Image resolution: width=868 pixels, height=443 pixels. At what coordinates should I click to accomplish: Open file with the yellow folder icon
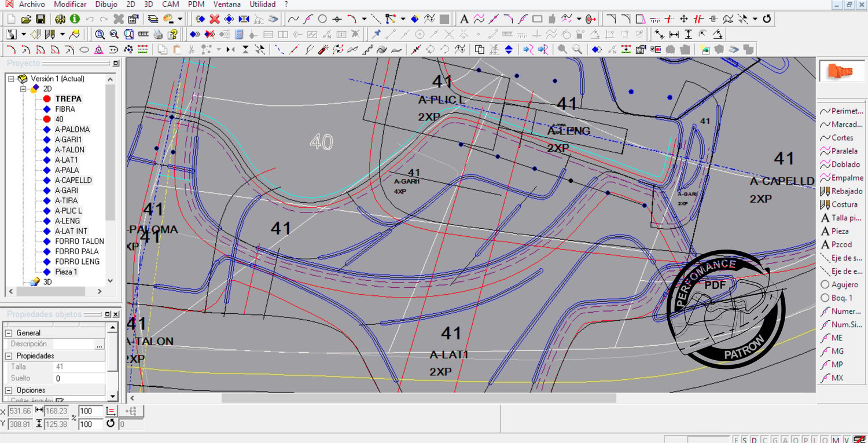click(26, 19)
